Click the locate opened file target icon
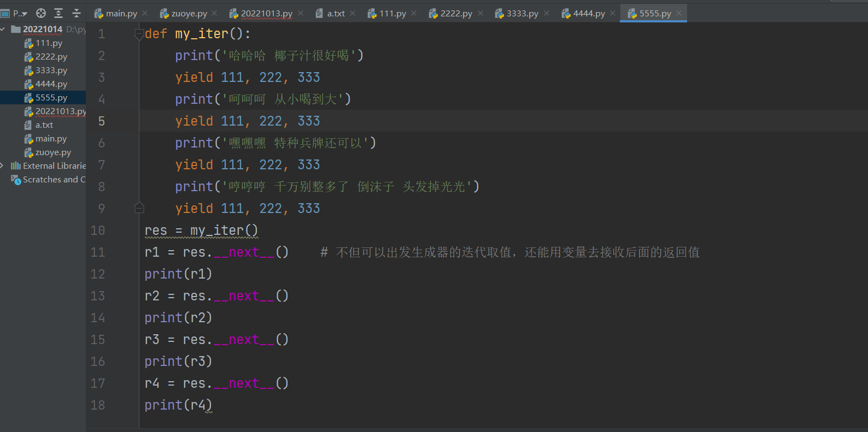This screenshot has height=432, width=868. click(x=41, y=13)
